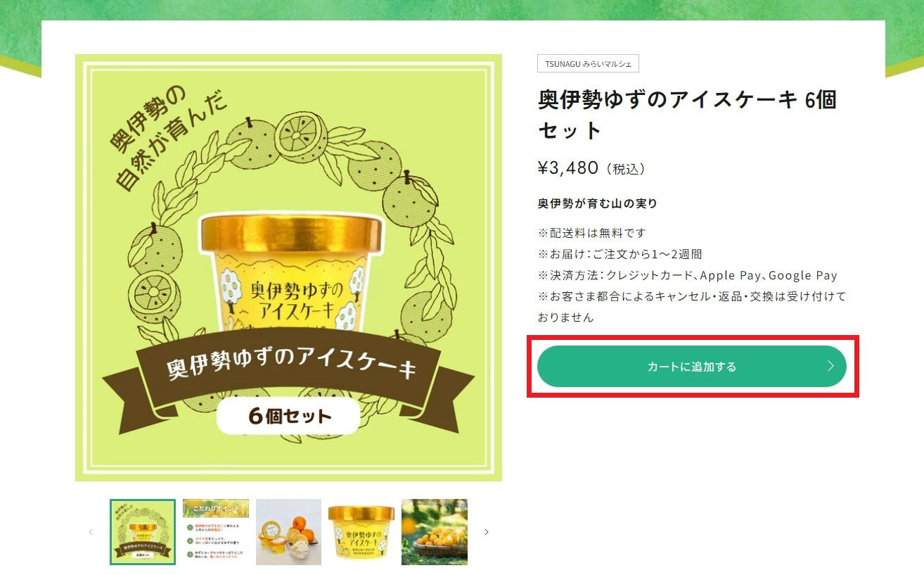Click the カートに追加する button
This screenshot has height=575, width=924.
[x=691, y=366]
